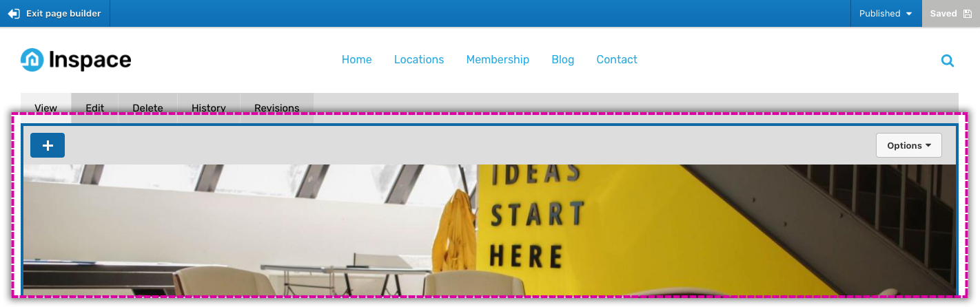The height and width of the screenshot is (307, 980).
Task: Click the Blog navigation link
Action: 563,60
